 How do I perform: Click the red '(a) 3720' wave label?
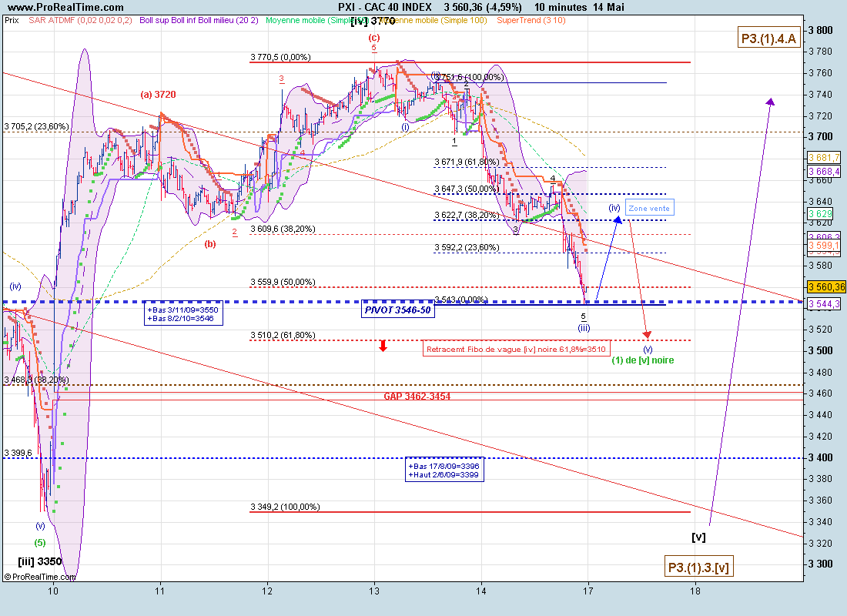pyautogui.click(x=159, y=95)
